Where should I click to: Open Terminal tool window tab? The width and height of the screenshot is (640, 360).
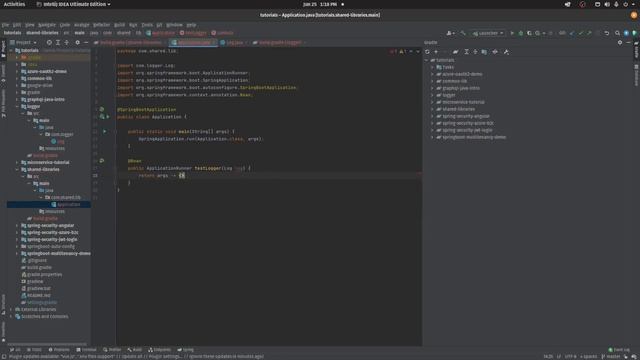coord(86,350)
